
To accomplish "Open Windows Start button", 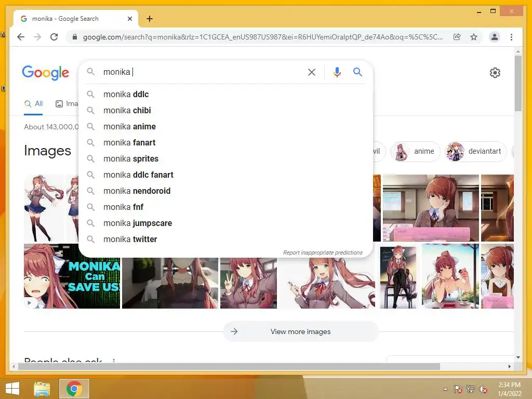I will [12, 389].
